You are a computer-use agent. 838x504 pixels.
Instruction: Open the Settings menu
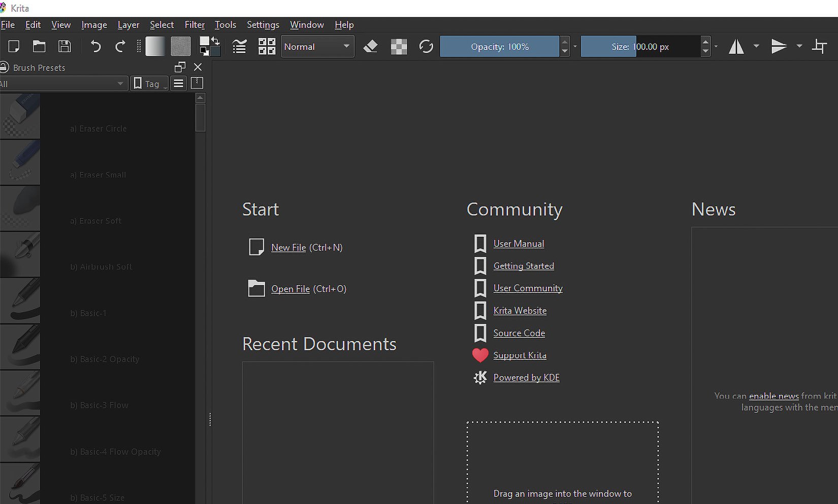tap(263, 24)
